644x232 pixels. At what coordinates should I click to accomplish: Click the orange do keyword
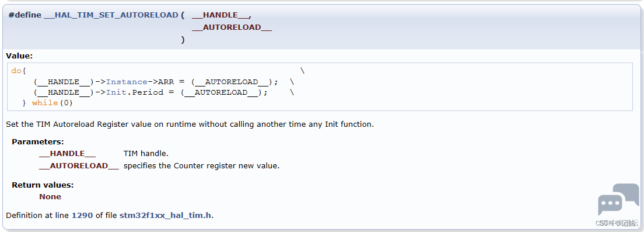[16, 71]
